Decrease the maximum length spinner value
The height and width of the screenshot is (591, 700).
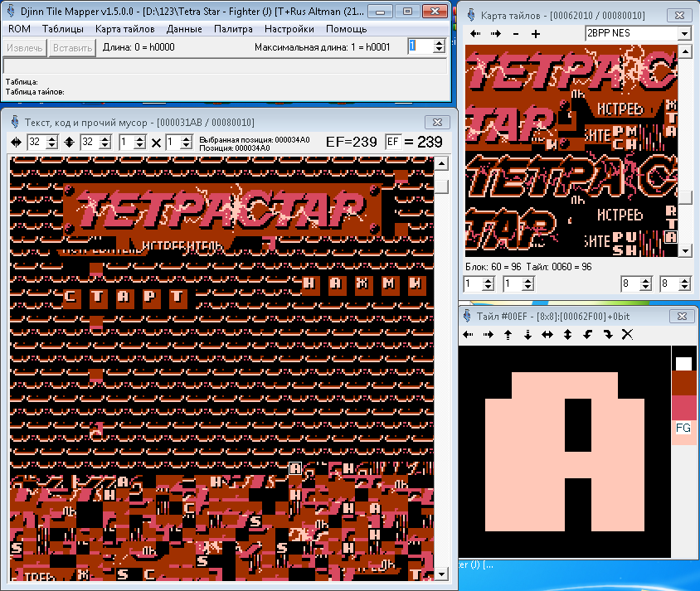coord(440,50)
